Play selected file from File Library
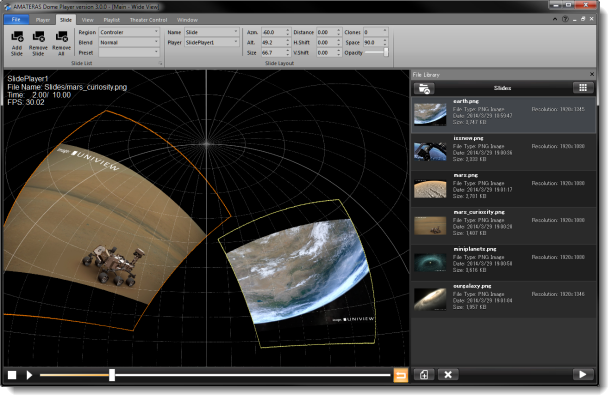615x402 pixels. tap(582, 375)
